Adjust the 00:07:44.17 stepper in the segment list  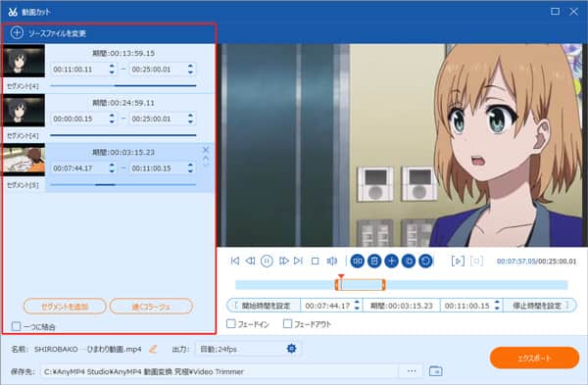112,168
